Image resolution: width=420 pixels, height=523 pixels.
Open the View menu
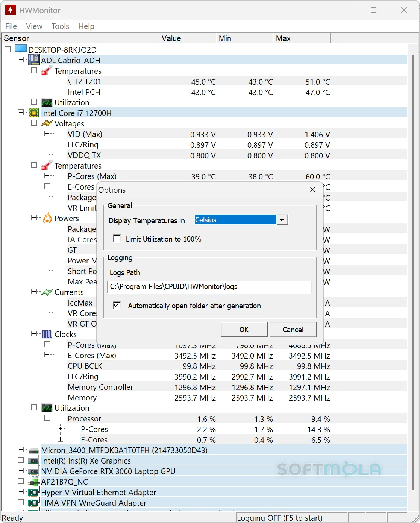34,26
